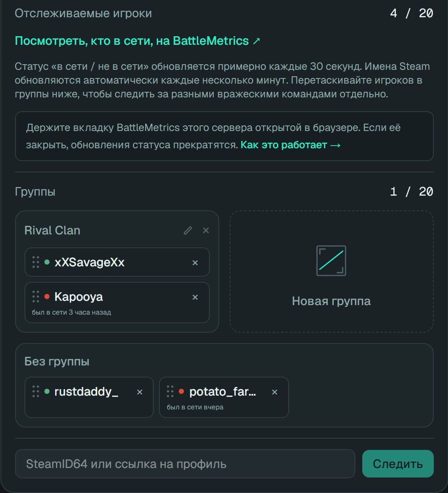This screenshot has width=448, height=493.
Task: Click the 'Без группы' section heading
Action: (x=57, y=362)
